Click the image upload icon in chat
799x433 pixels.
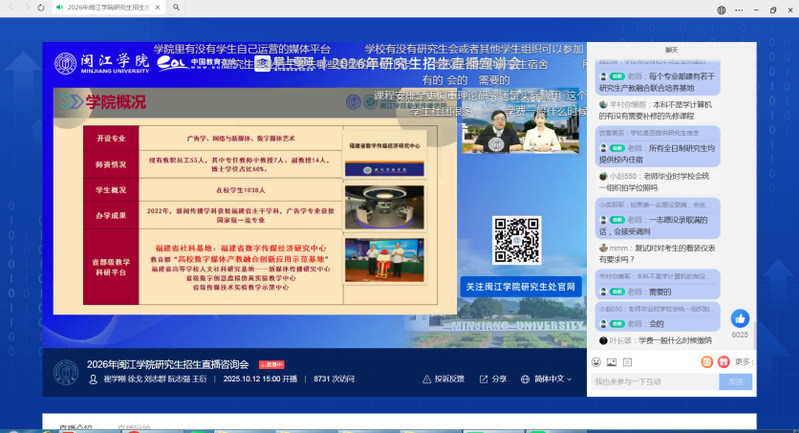coord(612,362)
